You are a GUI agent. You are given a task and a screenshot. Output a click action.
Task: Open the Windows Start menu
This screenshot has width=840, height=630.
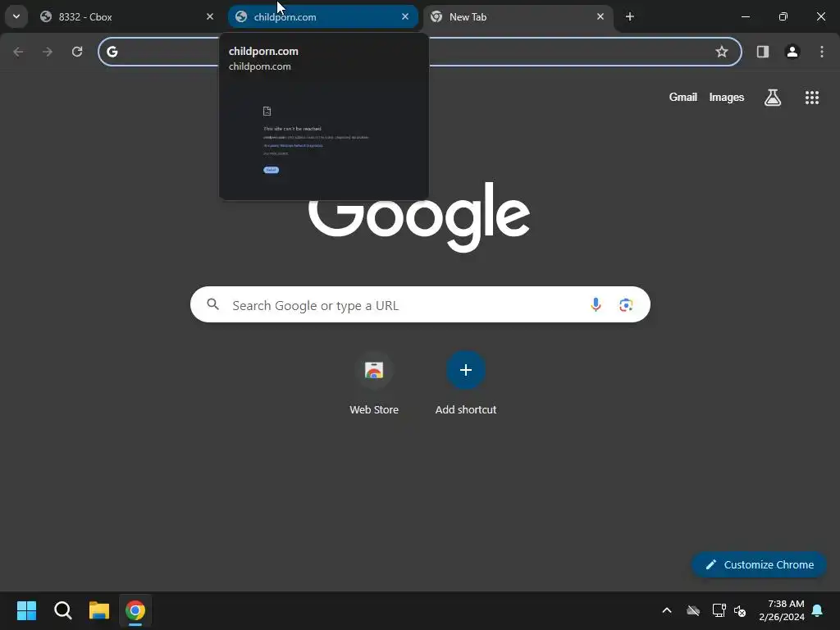tap(26, 610)
